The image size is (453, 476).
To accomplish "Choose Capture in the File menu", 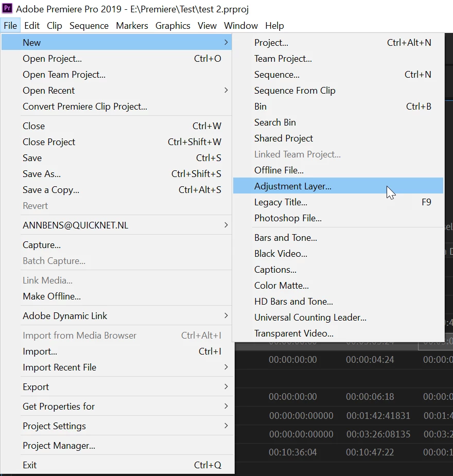I will (x=116, y=244).
